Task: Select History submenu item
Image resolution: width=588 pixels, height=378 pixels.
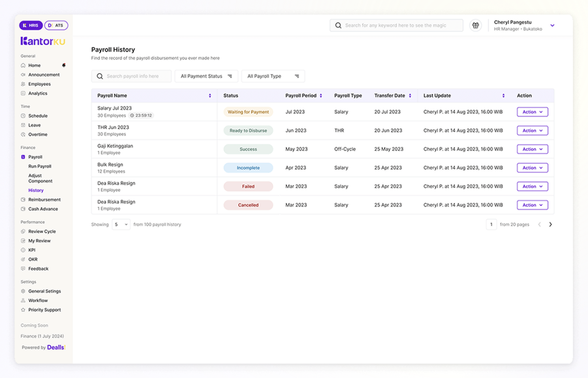Action: click(x=36, y=191)
